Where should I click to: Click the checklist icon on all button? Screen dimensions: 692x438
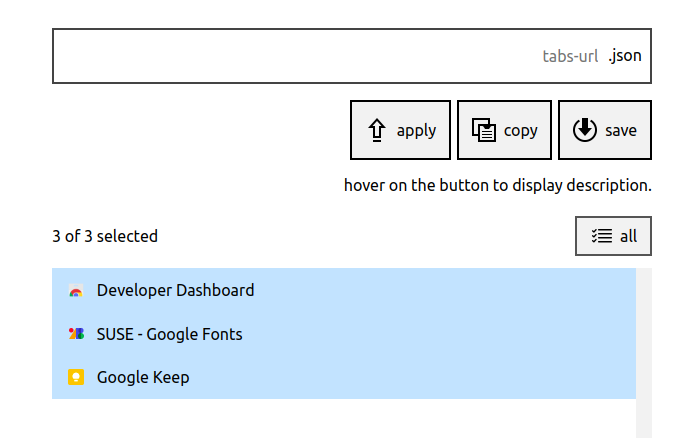(602, 236)
